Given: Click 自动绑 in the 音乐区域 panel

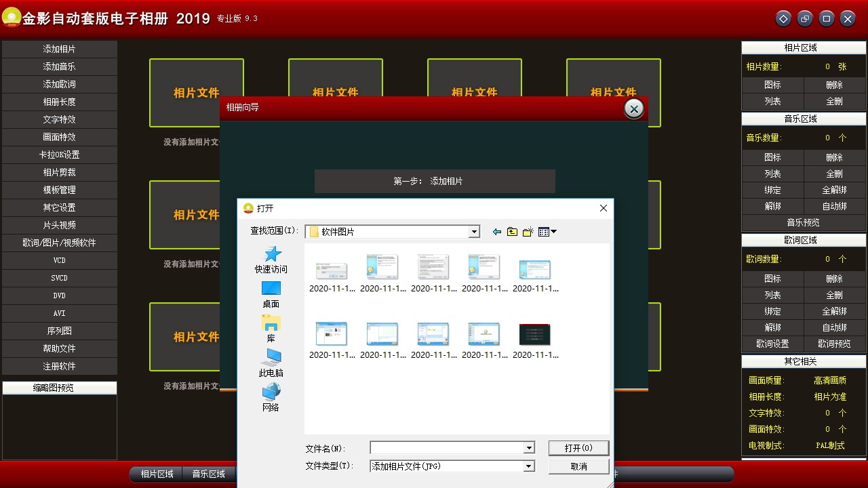Looking at the screenshot, I should tap(835, 206).
